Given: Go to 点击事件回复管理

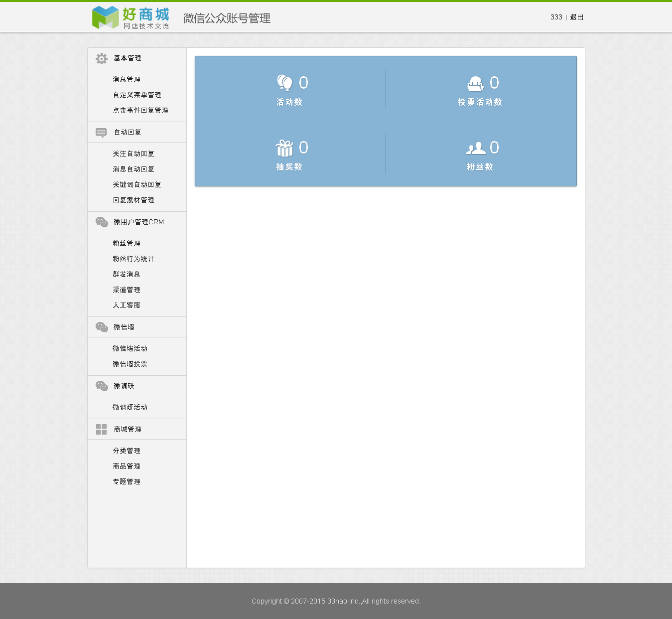Looking at the screenshot, I should pyautogui.click(x=140, y=110).
